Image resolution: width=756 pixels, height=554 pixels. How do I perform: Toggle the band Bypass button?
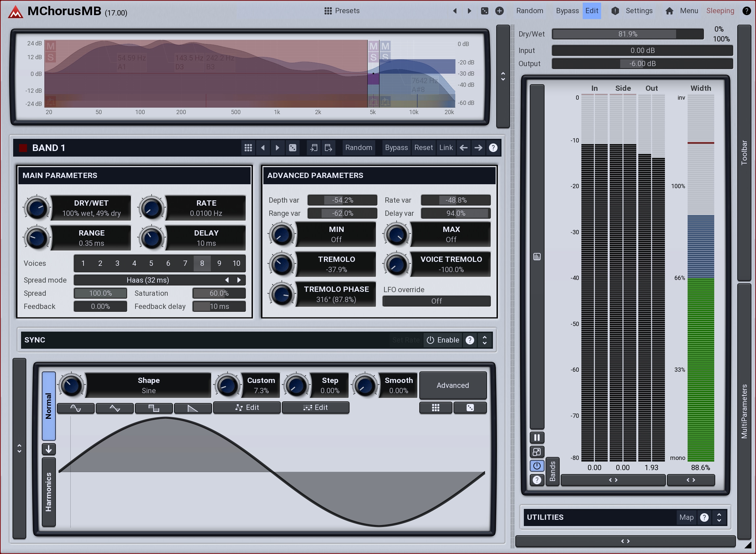[x=396, y=148]
